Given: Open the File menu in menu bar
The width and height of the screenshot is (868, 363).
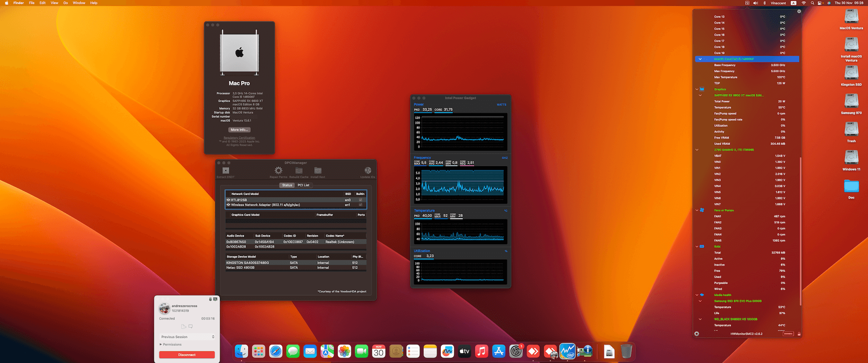Looking at the screenshot, I should coord(32,3).
